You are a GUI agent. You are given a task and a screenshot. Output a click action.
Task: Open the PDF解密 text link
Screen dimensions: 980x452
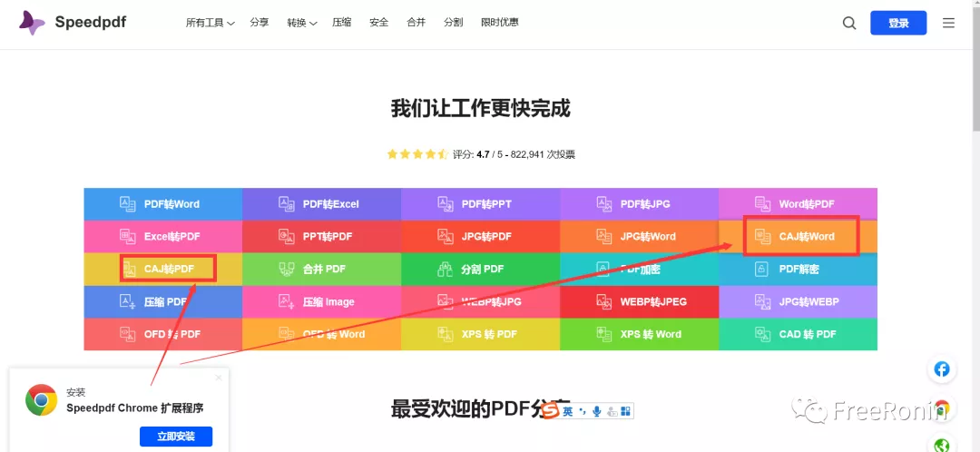[799, 269]
